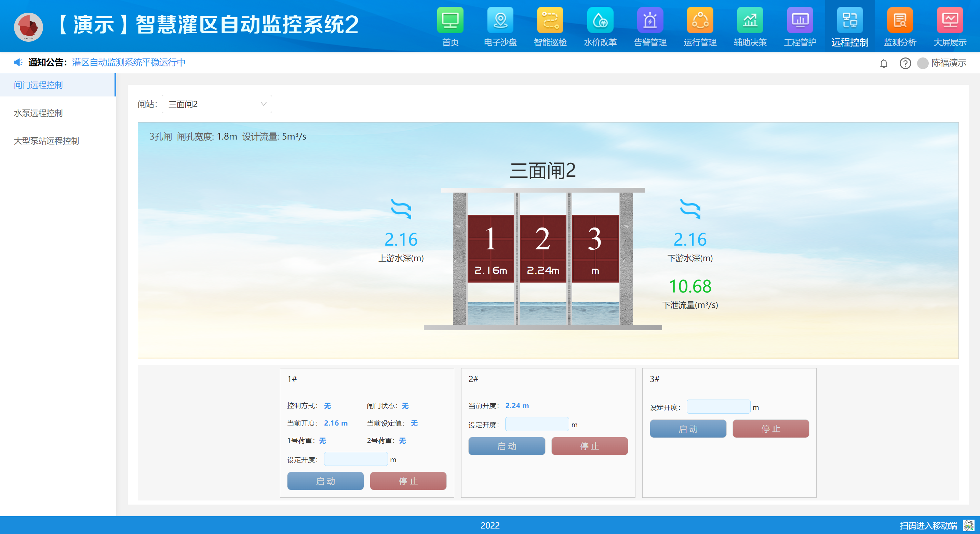Open the 水价改革 water price icon
Image resolution: width=980 pixels, height=534 pixels.
pyautogui.click(x=600, y=20)
